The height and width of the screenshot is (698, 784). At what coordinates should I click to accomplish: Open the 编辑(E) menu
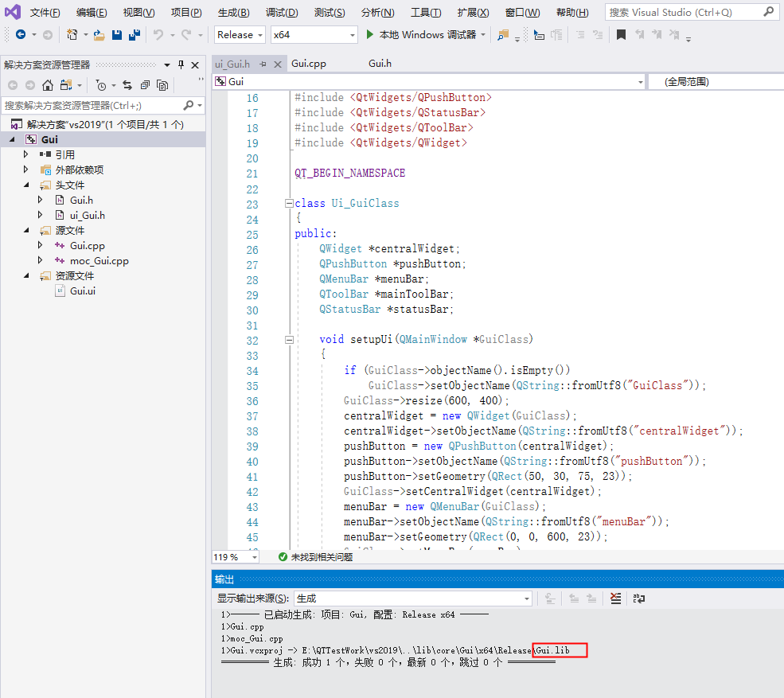click(92, 13)
